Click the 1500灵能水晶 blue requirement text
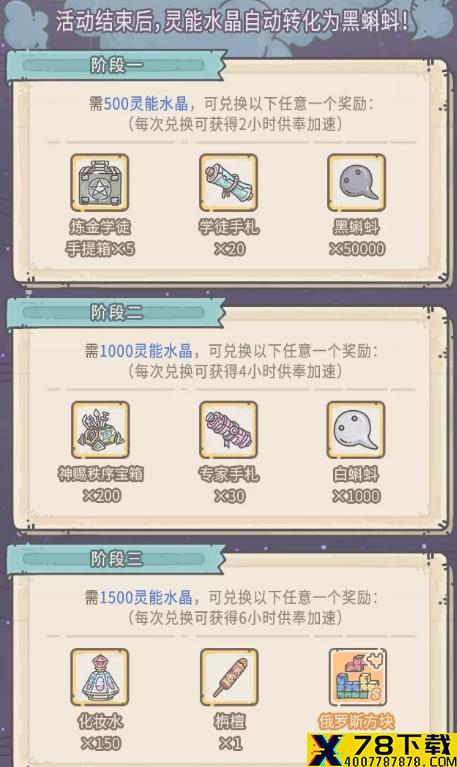Viewport: 457px width, 767px height. pos(146,597)
